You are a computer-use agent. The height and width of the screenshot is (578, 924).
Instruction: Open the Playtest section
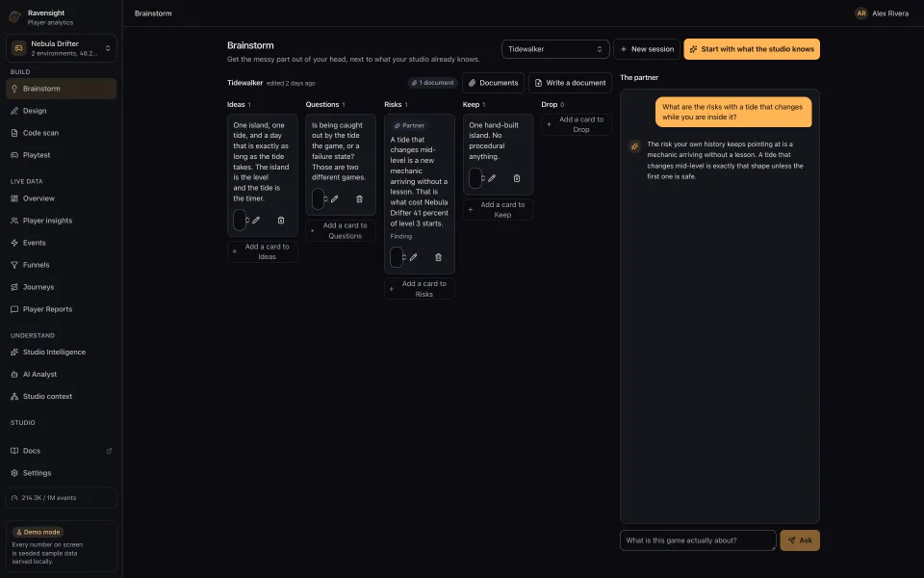click(x=62, y=155)
